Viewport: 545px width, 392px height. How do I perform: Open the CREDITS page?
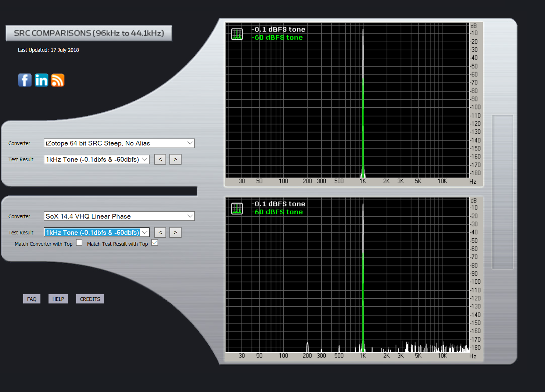pos(90,299)
